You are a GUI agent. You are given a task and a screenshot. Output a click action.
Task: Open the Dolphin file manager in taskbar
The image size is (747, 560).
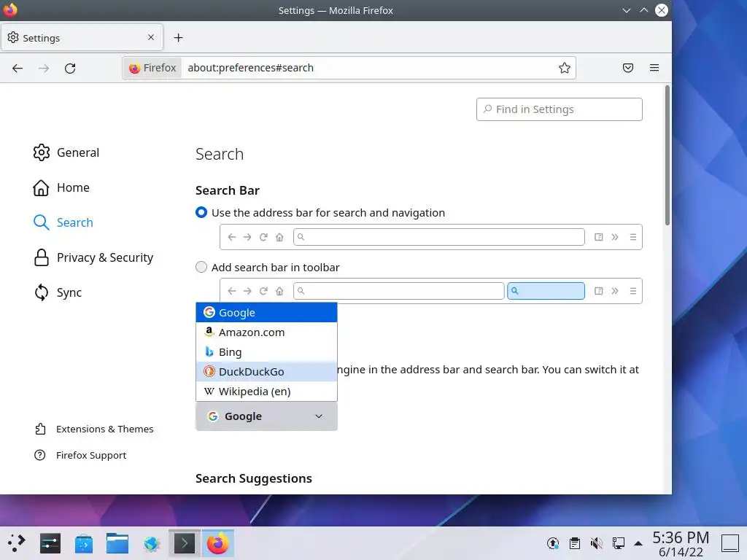117,543
